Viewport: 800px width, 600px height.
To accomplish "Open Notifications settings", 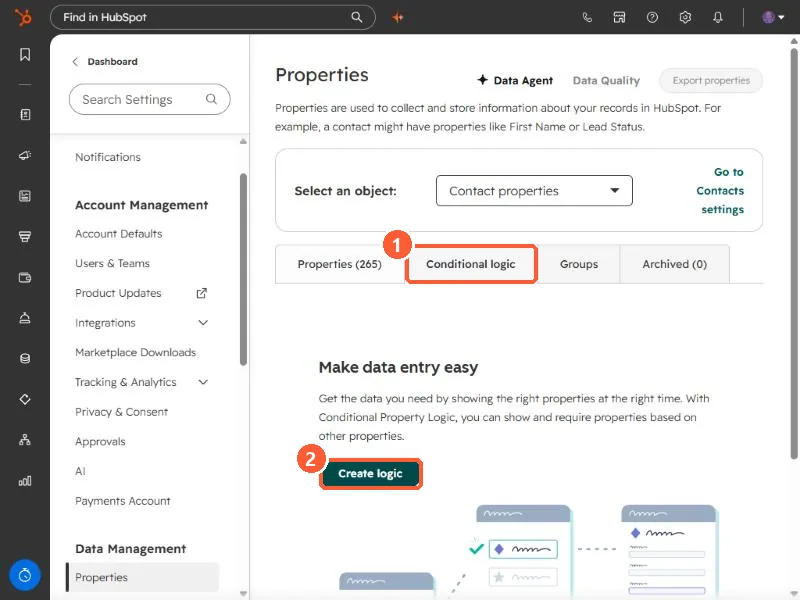I will 108,157.
